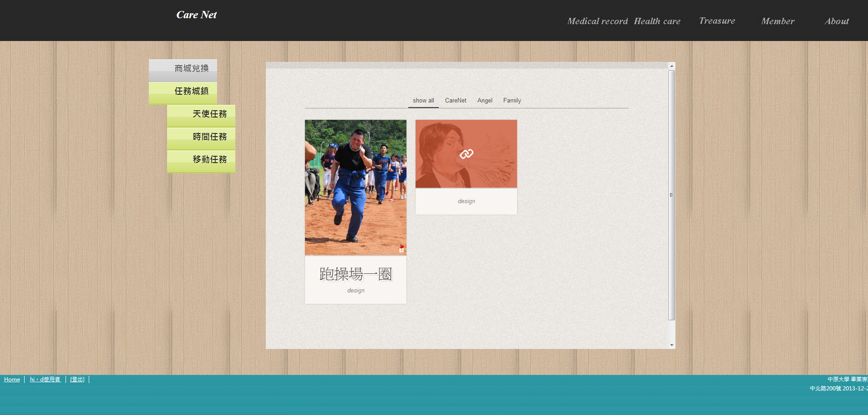Click the chain link icon on the orange thumbnail

click(466, 154)
